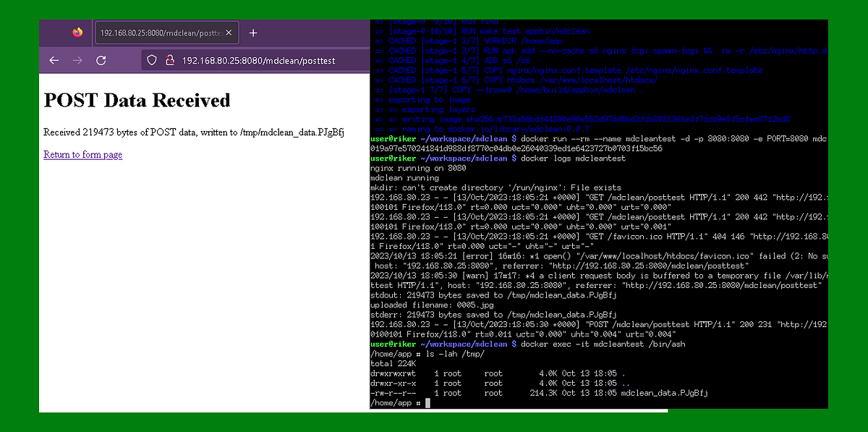Follow the Return to form page link

click(x=82, y=155)
